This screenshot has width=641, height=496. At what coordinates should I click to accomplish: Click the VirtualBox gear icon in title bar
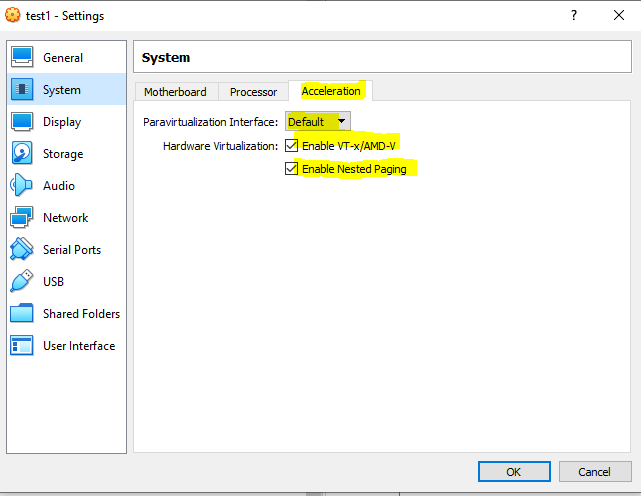click(13, 15)
